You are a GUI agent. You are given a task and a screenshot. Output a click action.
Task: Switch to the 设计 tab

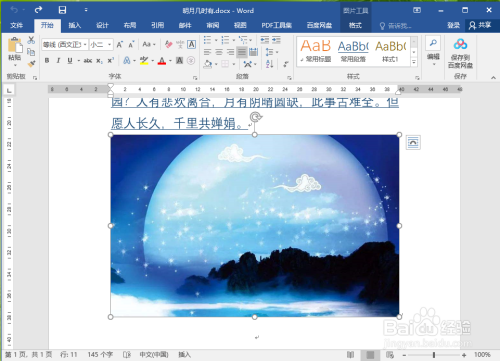click(x=102, y=25)
